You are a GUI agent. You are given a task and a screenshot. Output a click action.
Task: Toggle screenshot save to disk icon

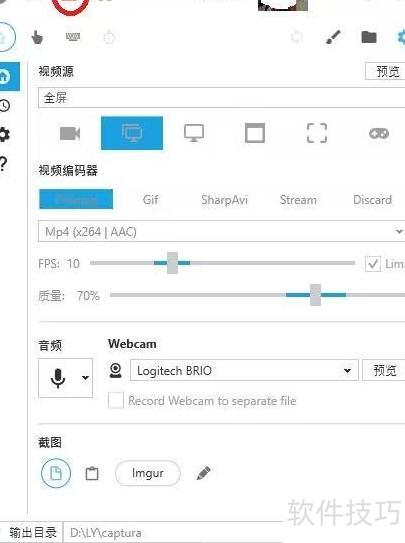pos(56,473)
